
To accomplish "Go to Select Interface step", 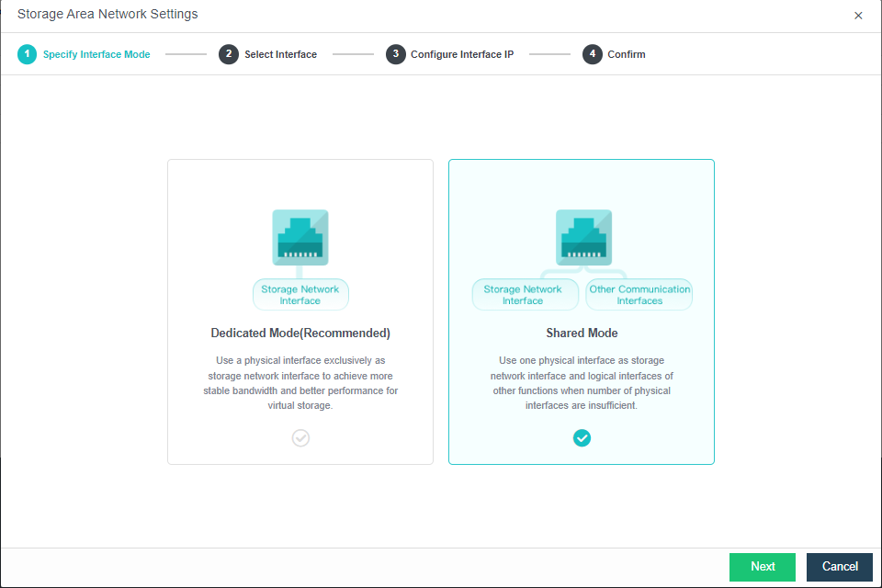I will pos(280,54).
